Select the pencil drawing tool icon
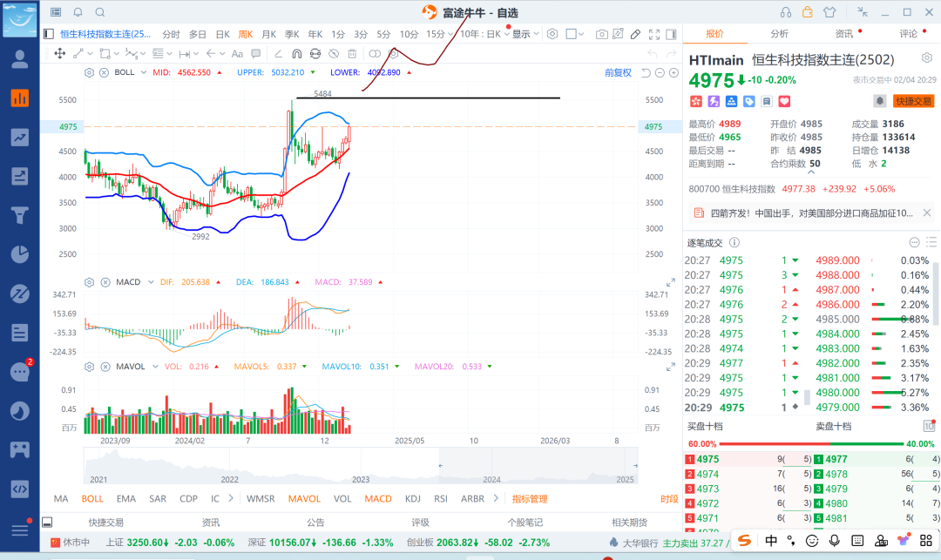Viewport: 941px width, 560px height. click(635, 34)
